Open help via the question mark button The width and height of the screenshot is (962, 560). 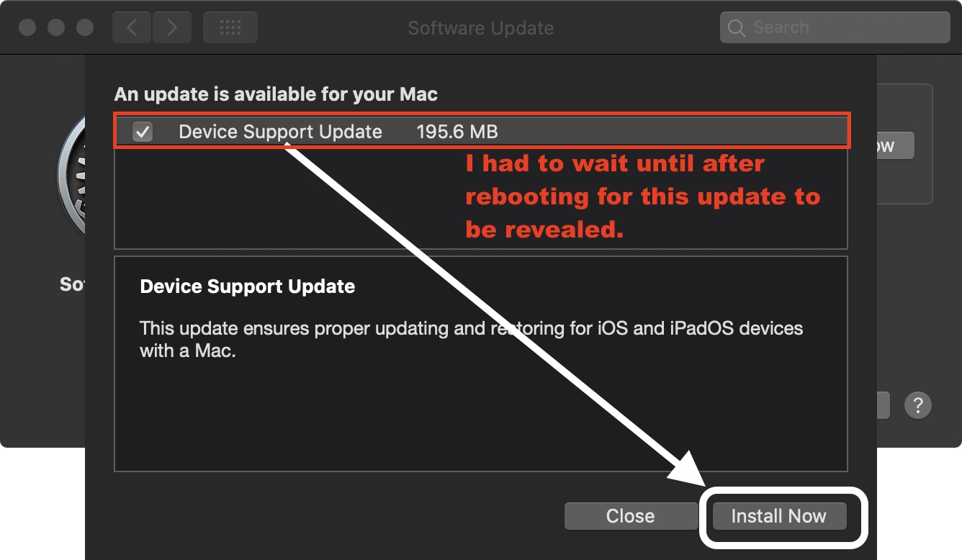[x=918, y=405]
